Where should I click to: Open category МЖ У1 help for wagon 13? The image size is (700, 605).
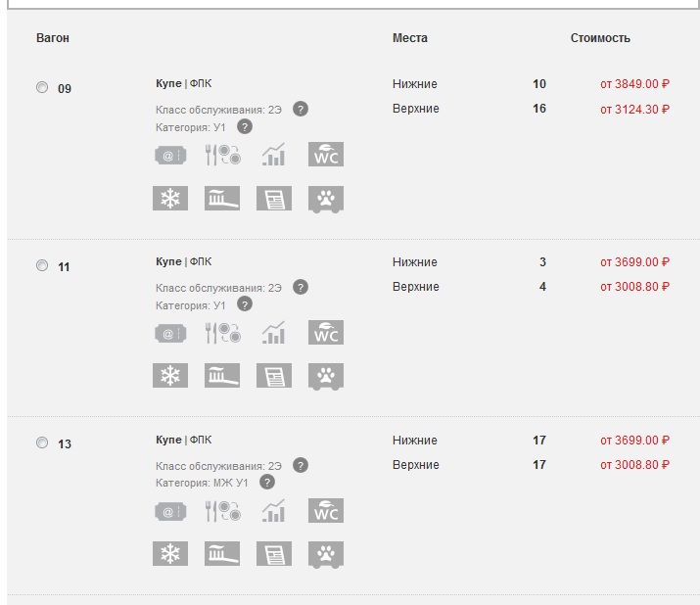tap(267, 483)
